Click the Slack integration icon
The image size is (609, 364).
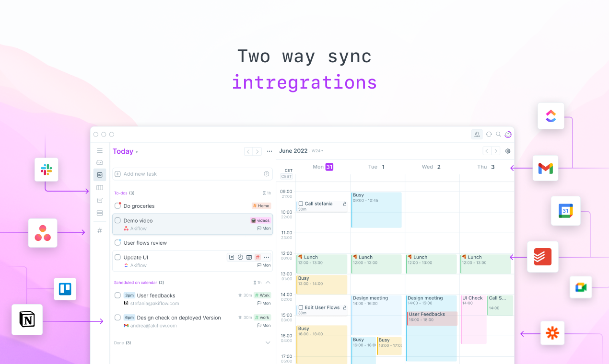(x=47, y=170)
